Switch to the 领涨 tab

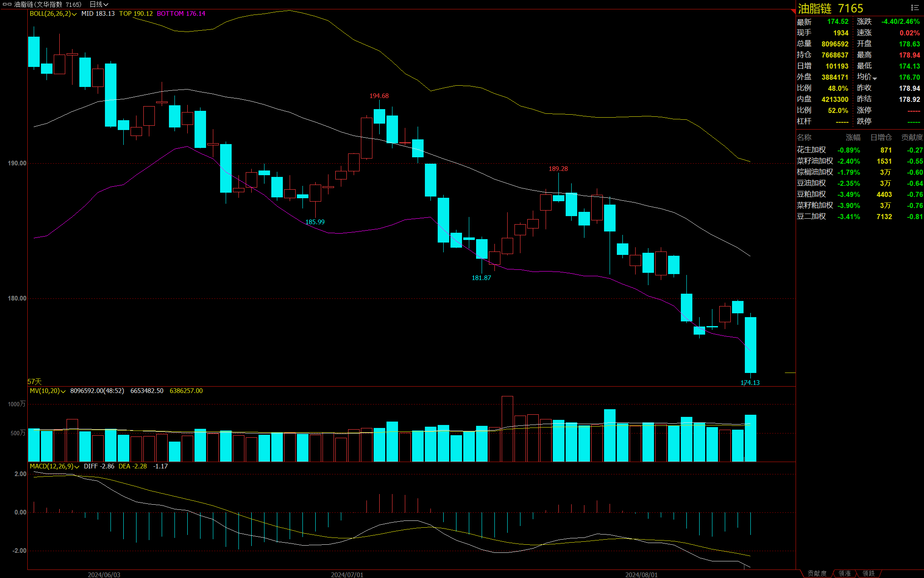coord(845,573)
